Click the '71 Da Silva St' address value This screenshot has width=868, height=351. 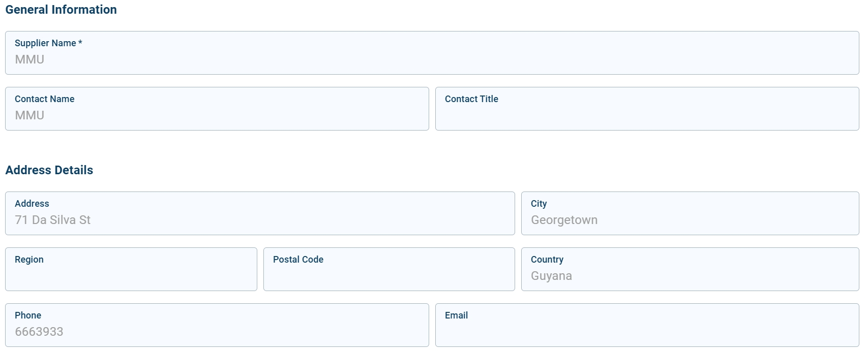[x=53, y=220]
